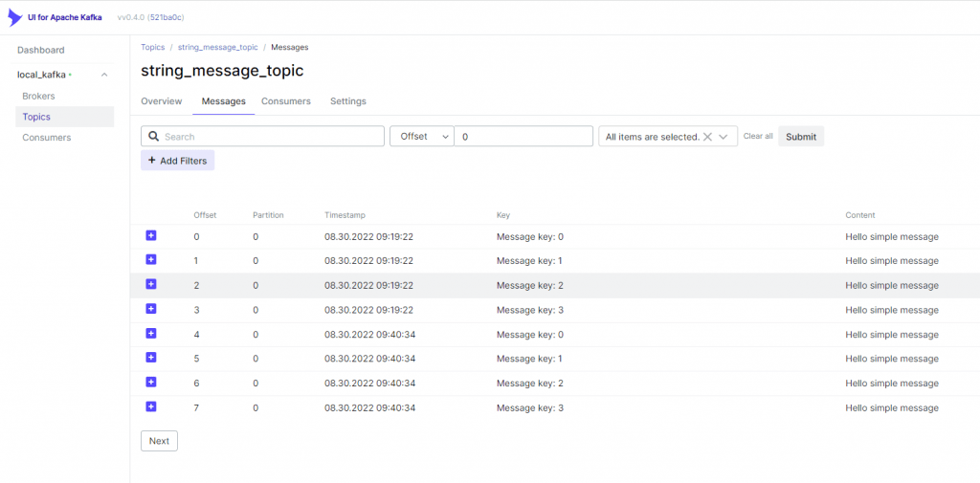Viewport: 980px width, 483px height.
Task: Expand the message row with offset 6
Action: 150,382
